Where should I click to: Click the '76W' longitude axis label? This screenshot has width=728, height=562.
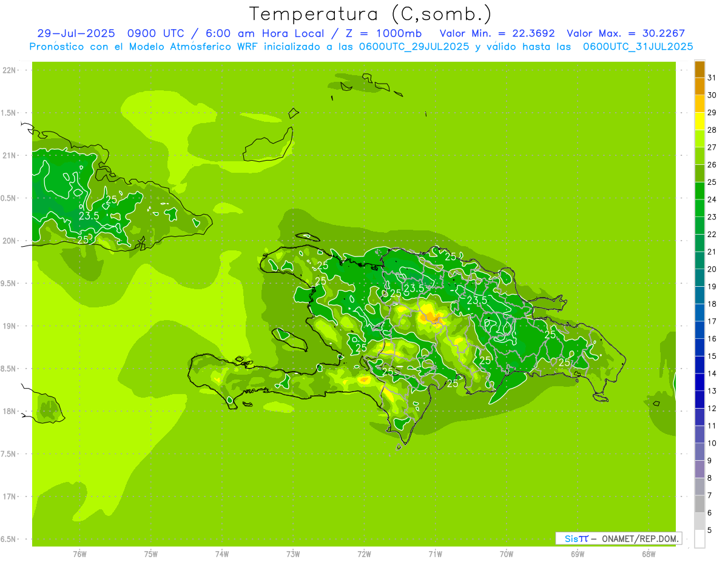click(x=79, y=554)
